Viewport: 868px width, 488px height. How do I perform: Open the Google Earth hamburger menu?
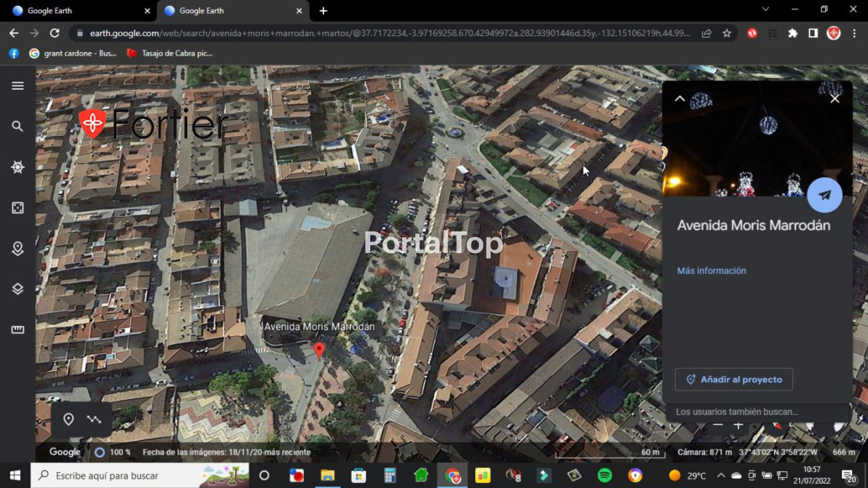[x=18, y=86]
